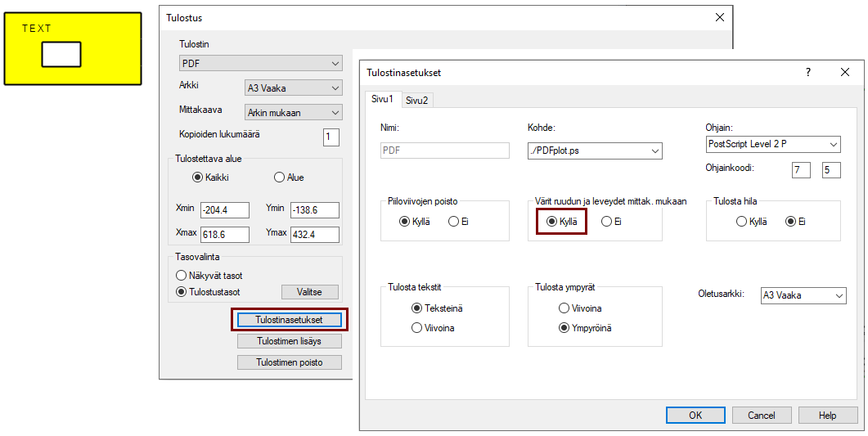This screenshot has height=436, width=868.
Task: Select Kyllä under Piiloviivojen poisto
Action: pyautogui.click(x=405, y=222)
